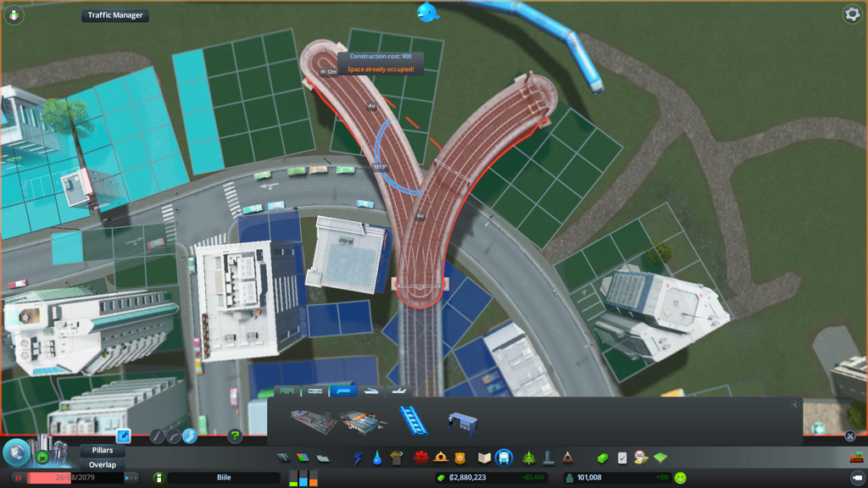Select the blue train tracks item
868x488 pixels.
pos(413,421)
